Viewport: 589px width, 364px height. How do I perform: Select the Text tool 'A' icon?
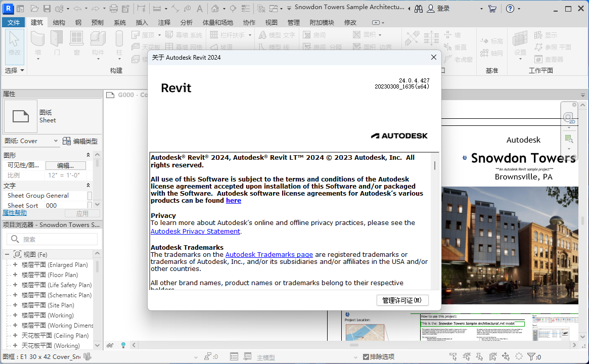(x=200, y=8)
